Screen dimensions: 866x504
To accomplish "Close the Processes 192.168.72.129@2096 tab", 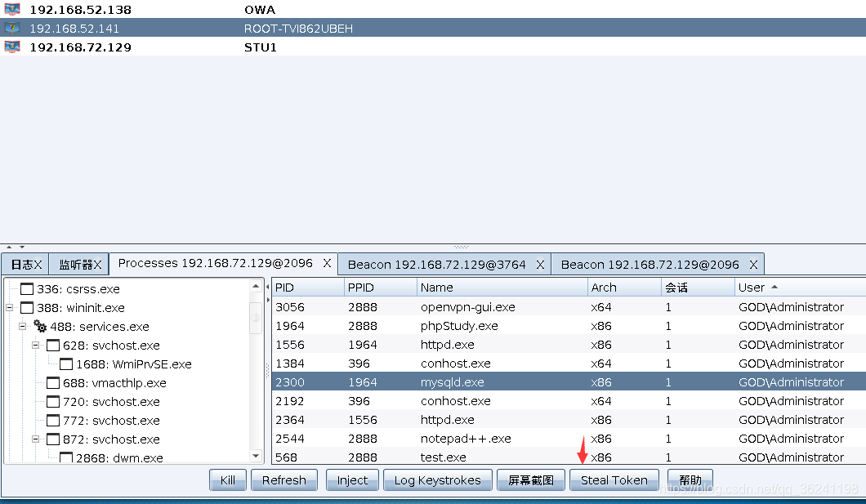I will pos(327,263).
